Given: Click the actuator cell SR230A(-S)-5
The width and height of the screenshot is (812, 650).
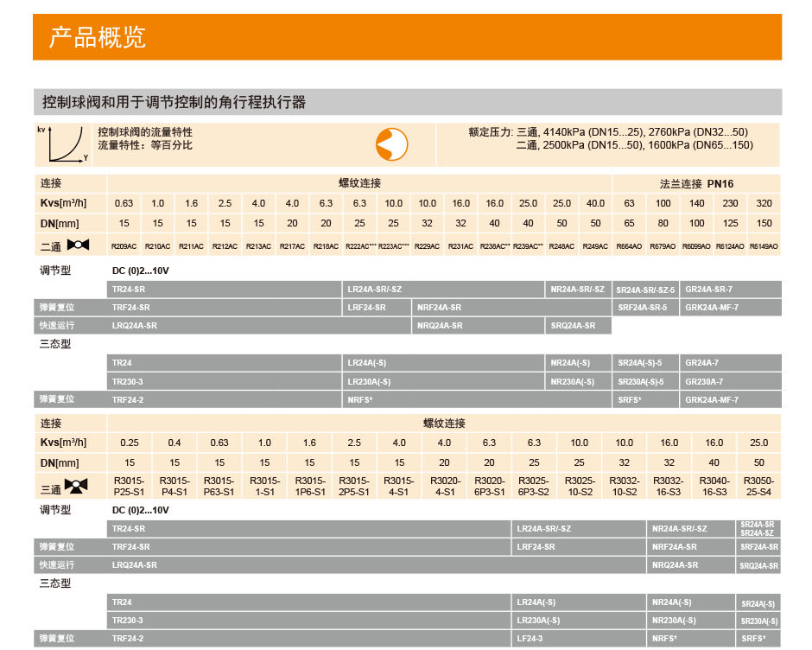Looking at the screenshot, I should pyautogui.click(x=645, y=382).
